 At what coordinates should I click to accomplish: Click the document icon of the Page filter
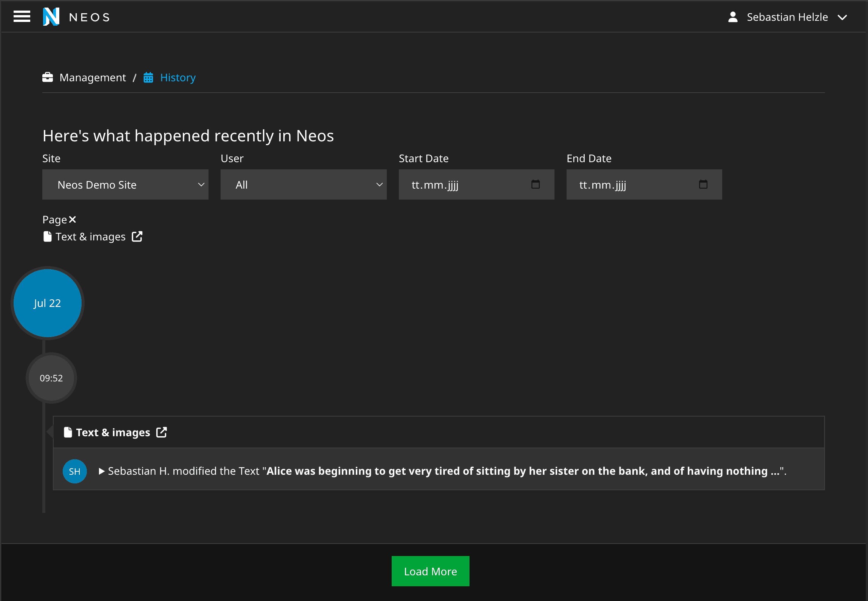coord(48,237)
